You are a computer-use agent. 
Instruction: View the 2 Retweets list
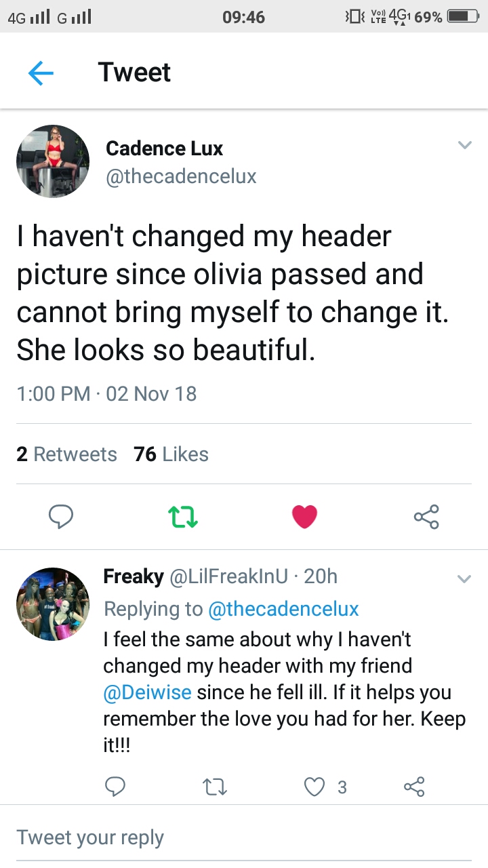pos(66,454)
